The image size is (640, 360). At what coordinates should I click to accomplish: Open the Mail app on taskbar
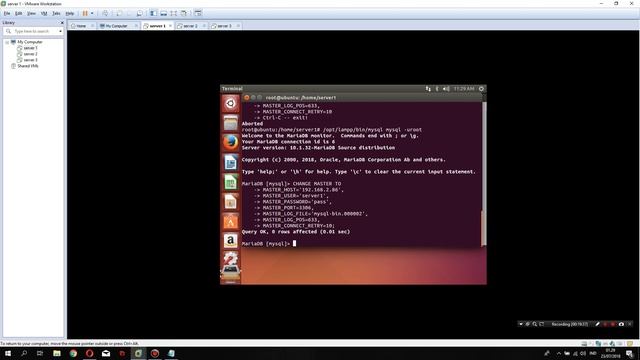[106, 353]
